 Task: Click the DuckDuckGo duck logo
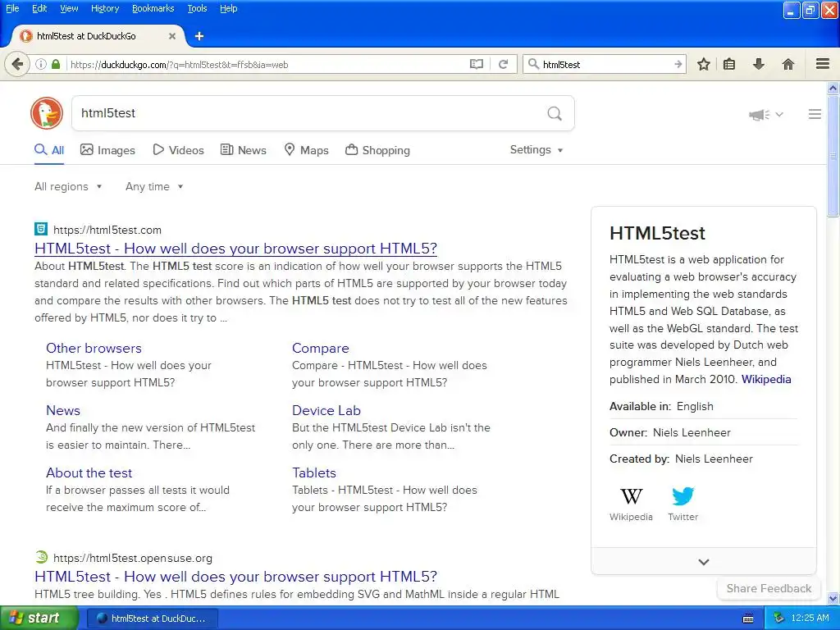47,113
